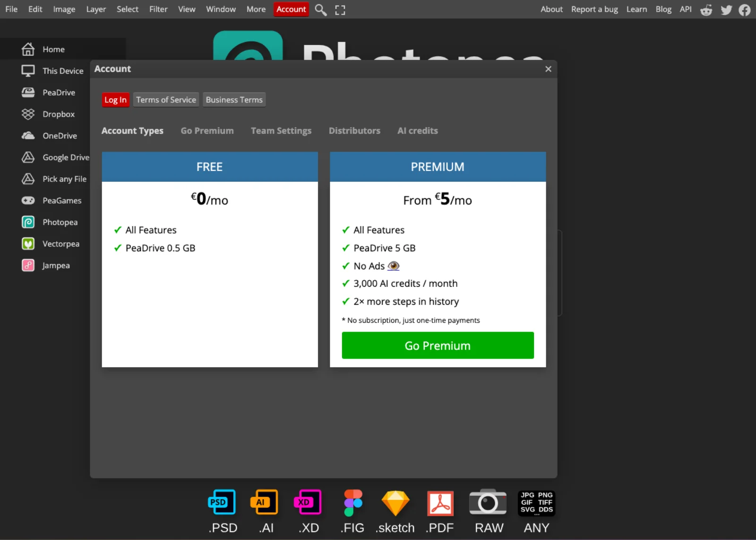756x540 pixels.
Task: Click the .XD format icon
Action: 308,502
